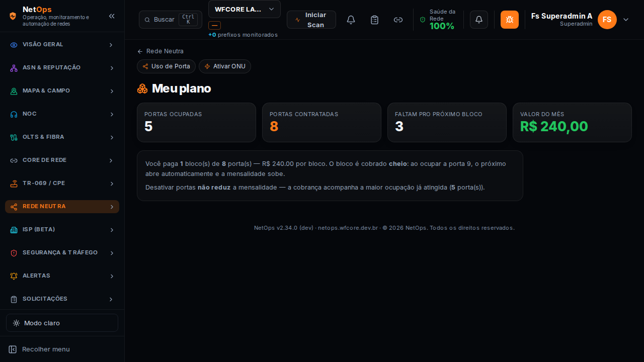This screenshot has height=362, width=644.
Task: Click the chain link icon in top bar
Action: pos(398,20)
